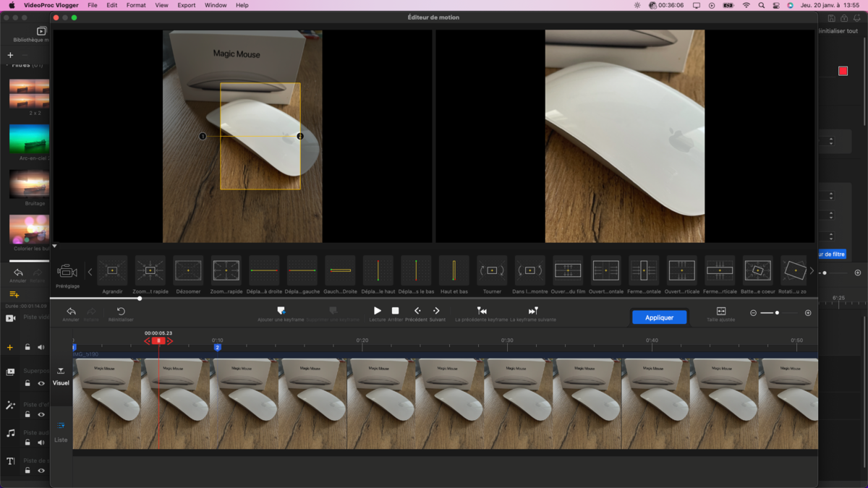Viewport: 868px width, 488px height.
Task: Open Wi-Fi status in menu bar
Action: click(x=746, y=5)
